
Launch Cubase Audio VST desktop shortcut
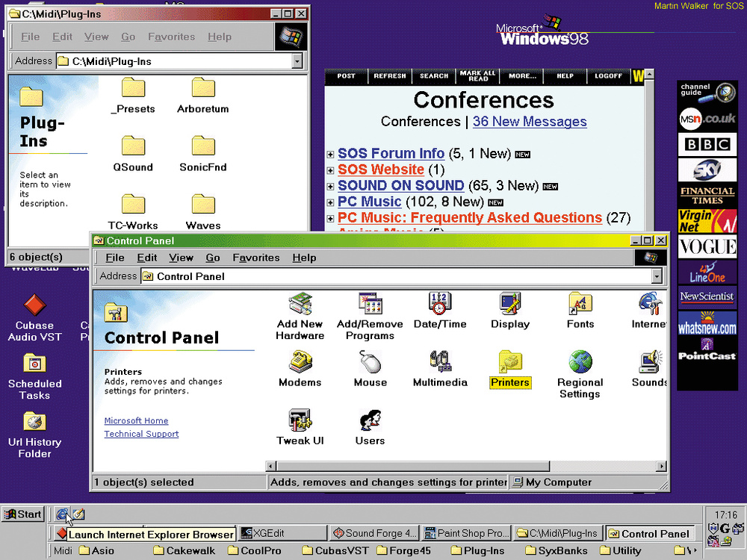coord(34,305)
